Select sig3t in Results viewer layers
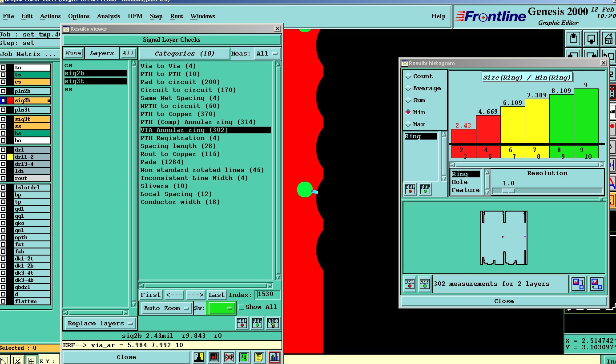 click(96, 81)
